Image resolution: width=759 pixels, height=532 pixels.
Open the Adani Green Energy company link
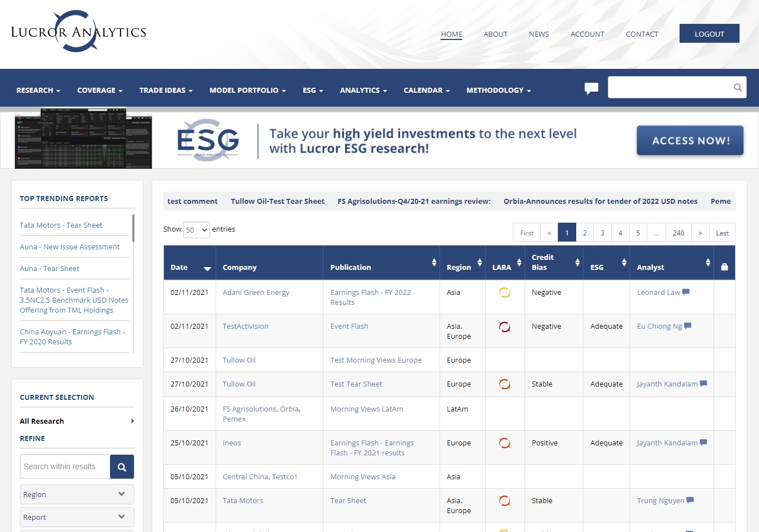click(x=256, y=293)
